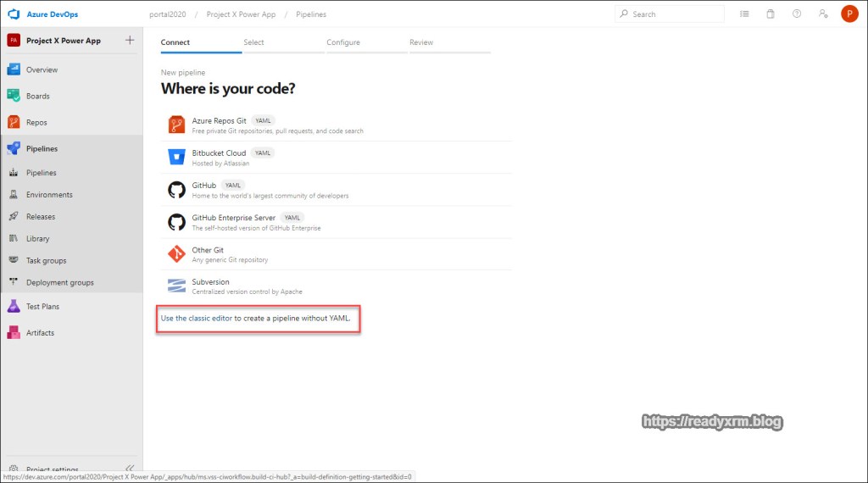Click the 'Use the classic editor' link
868x483 pixels.
point(197,319)
